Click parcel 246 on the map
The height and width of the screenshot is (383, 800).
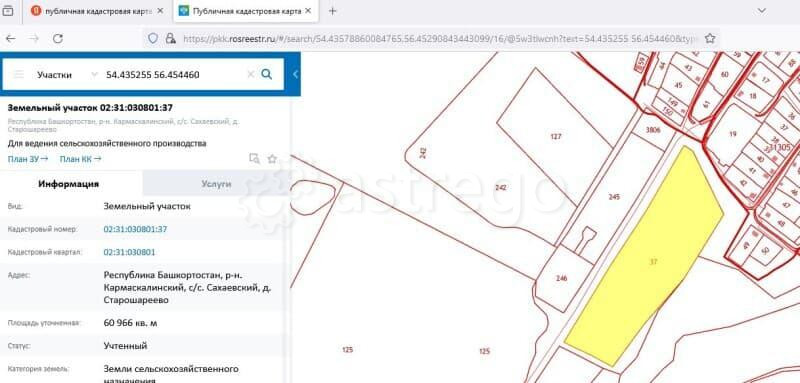[x=562, y=278]
